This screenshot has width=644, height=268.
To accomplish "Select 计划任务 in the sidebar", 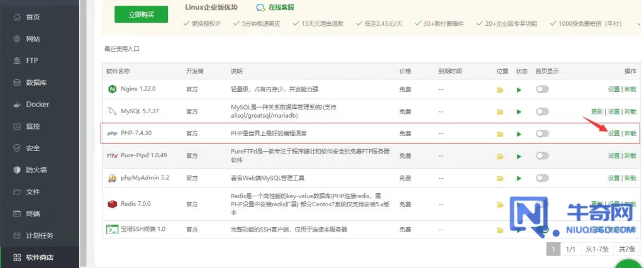I will pos(40,235).
